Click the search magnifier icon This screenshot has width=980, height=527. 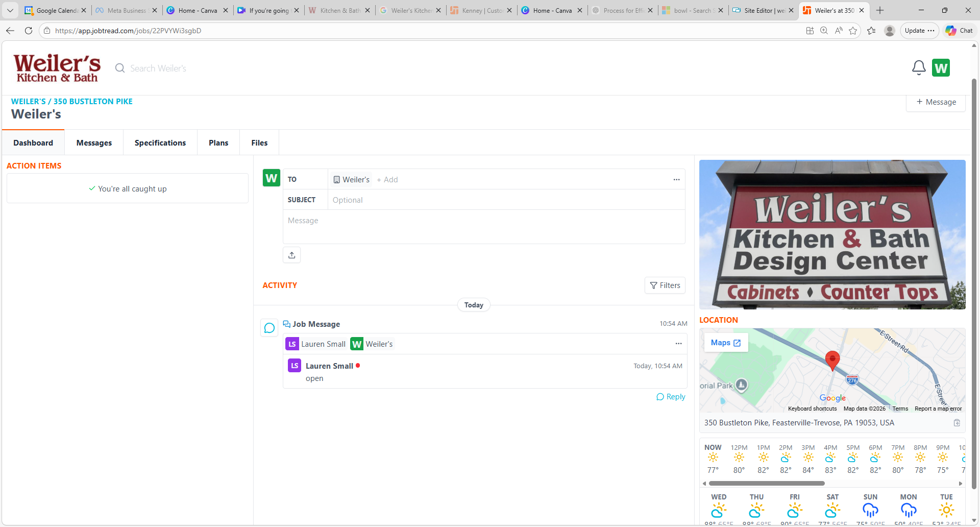coord(120,68)
